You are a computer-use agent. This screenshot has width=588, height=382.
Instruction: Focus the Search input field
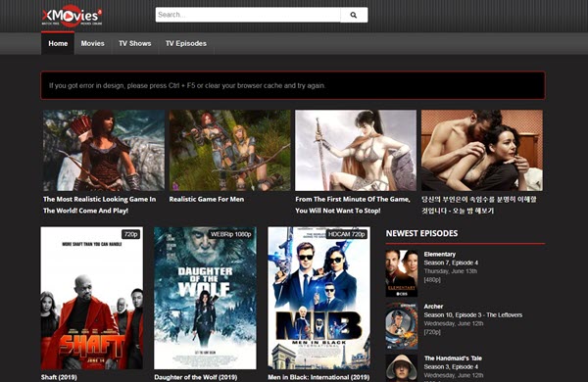click(x=248, y=15)
